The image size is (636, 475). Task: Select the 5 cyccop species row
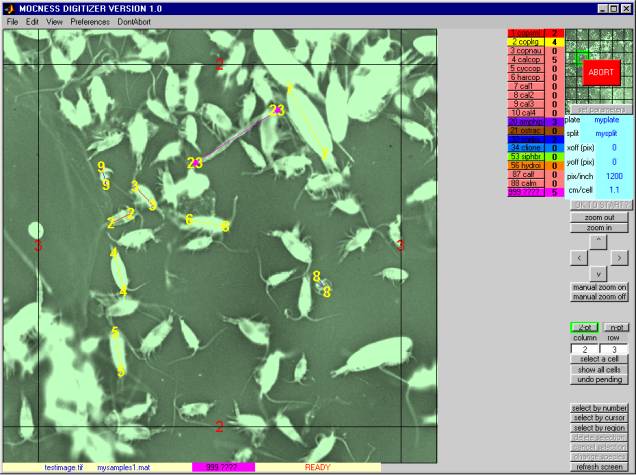tap(526, 69)
